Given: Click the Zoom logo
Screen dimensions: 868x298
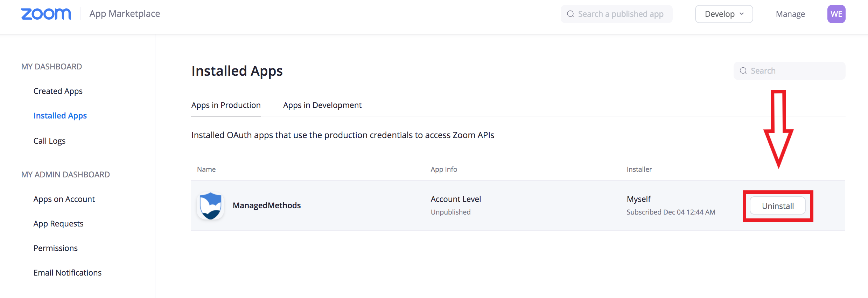Looking at the screenshot, I should [x=46, y=14].
